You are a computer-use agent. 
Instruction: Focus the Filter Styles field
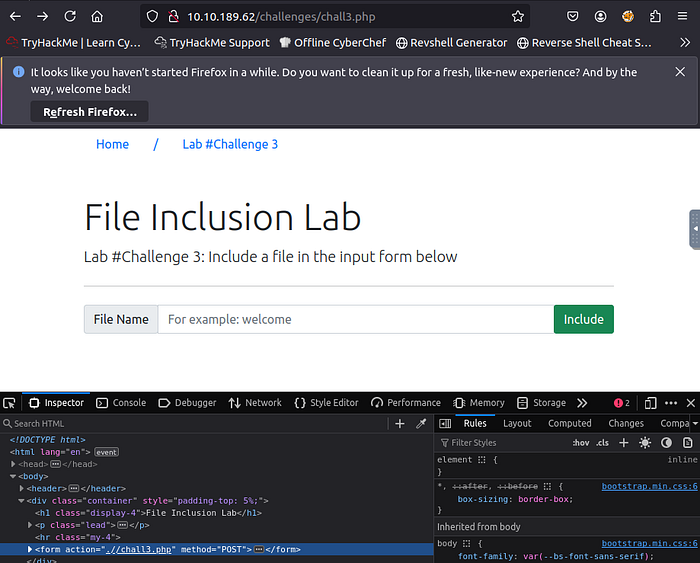[502, 442]
